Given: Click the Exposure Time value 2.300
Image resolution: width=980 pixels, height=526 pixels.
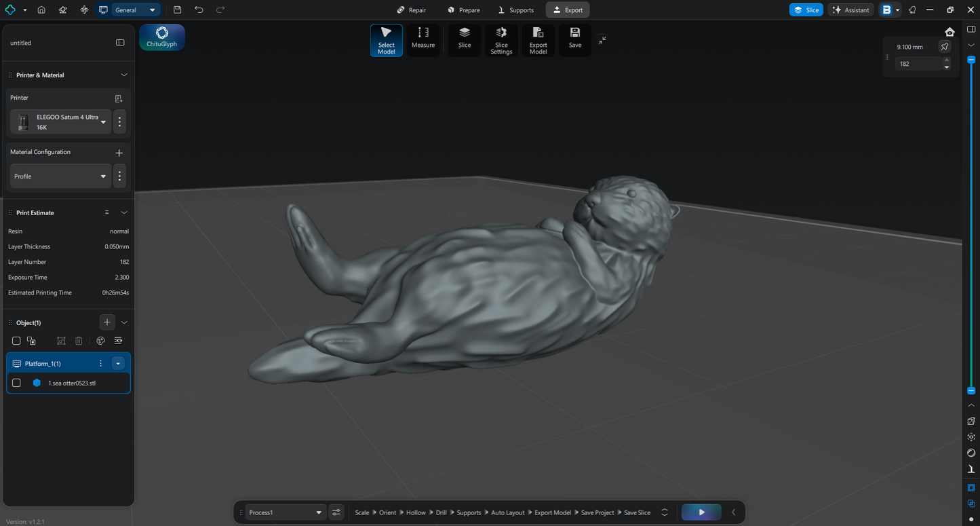Looking at the screenshot, I should click(122, 278).
